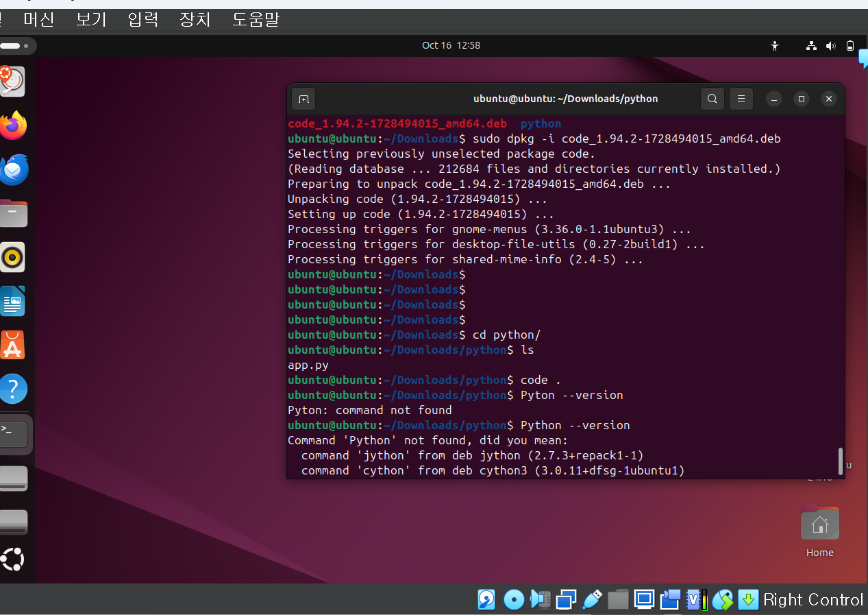Open the terminal hamburger menu
This screenshot has height=615, width=868.
[x=741, y=99]
